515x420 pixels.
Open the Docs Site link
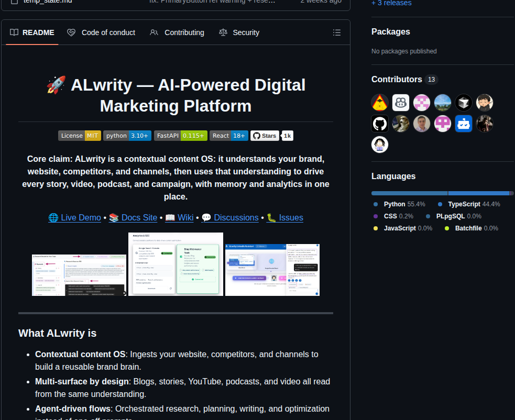click(x=133, y=217)
